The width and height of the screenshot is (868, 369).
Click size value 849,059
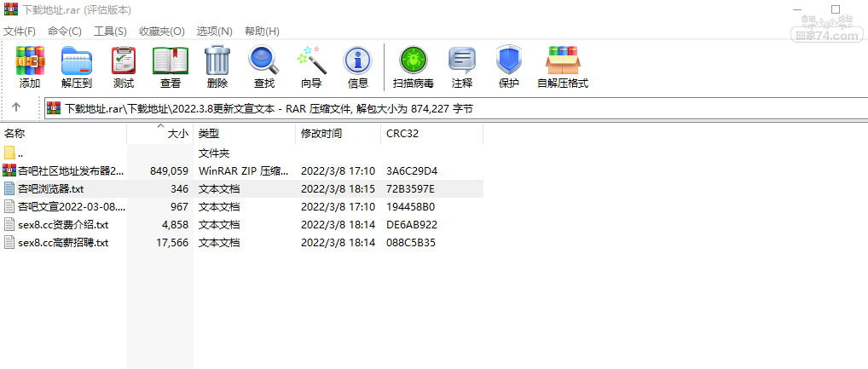[x=170, y=170]
